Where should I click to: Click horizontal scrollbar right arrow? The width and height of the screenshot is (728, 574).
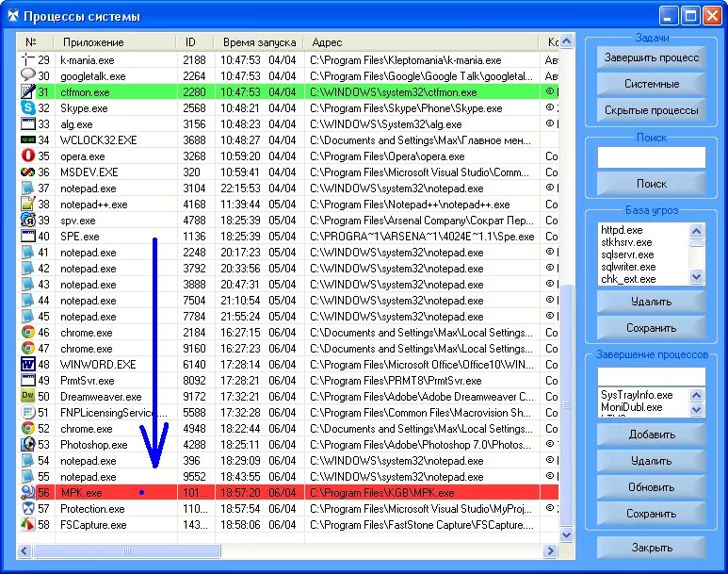tap(550, 550)
